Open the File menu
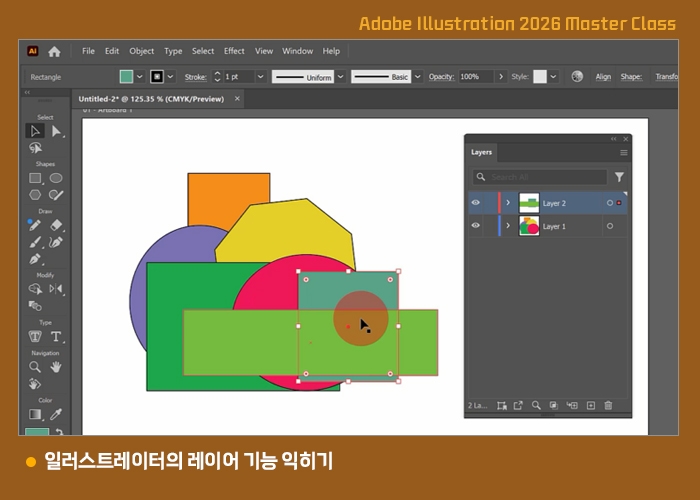The height and width of the screenshot is (500, 700). [88, 51]
